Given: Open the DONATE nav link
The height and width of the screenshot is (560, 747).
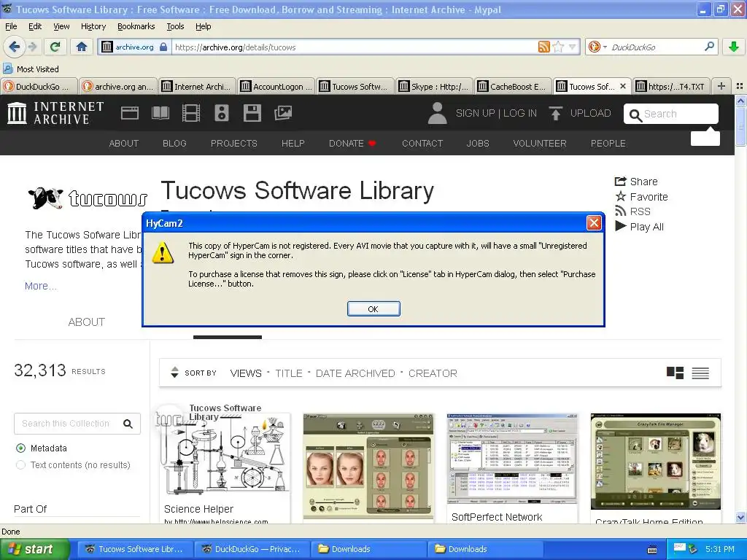Looking at the screenshot, I should [352, 144].
